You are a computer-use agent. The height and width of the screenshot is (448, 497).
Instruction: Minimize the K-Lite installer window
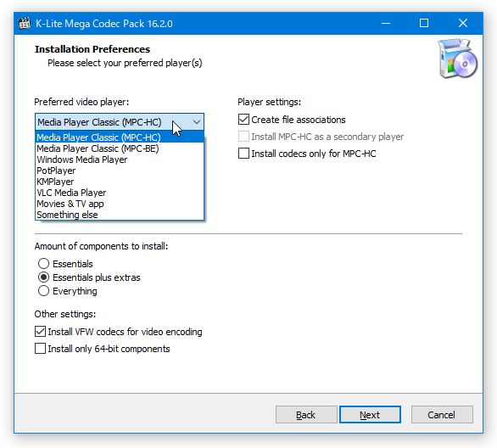(x=385, y=24)
